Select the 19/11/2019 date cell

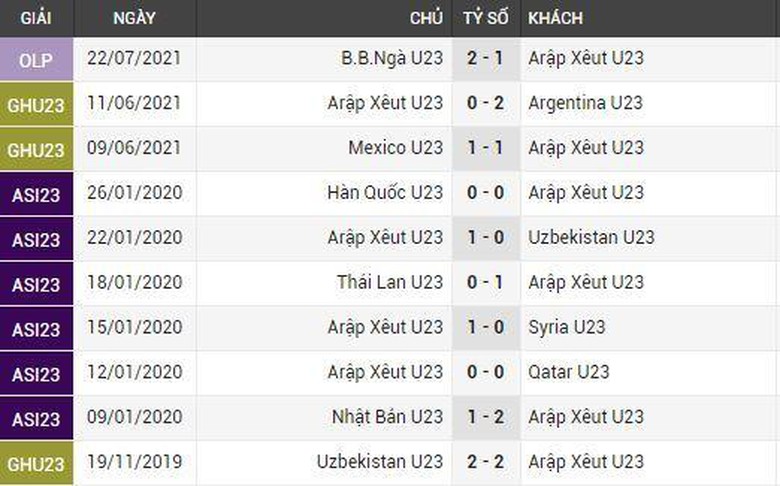136,463
